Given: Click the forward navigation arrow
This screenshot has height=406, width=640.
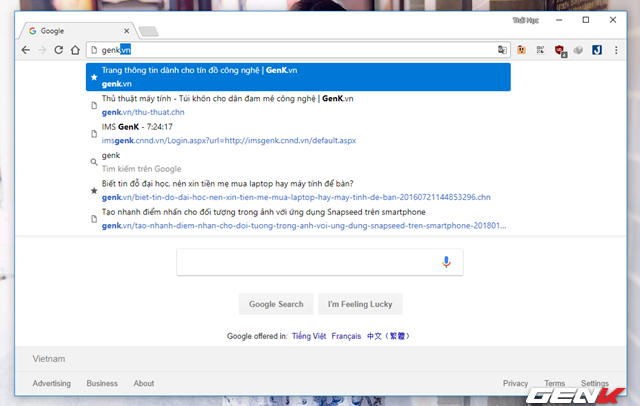Looking at the screenshot, I should 42,50.
